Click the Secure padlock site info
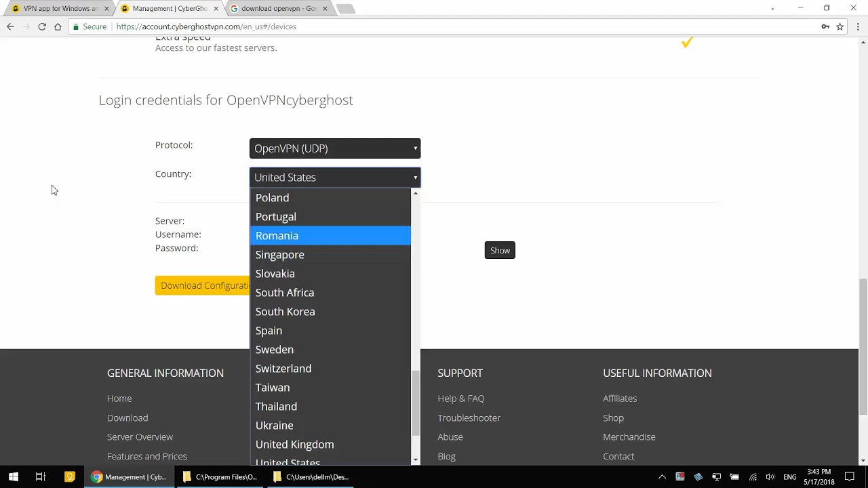The width and height of the screenshot is (868, 488). (x=90, y=26)
